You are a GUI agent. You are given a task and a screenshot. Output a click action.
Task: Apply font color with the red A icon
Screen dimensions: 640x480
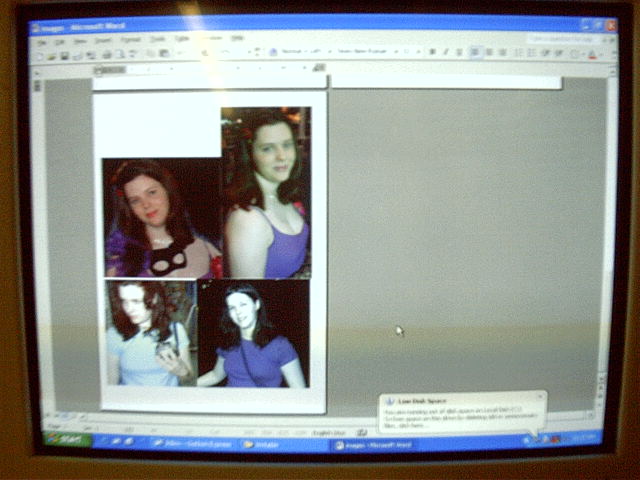(x=592, y=54)
